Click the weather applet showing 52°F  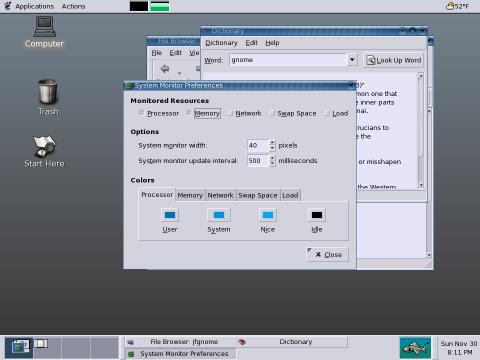pos(457,6)
